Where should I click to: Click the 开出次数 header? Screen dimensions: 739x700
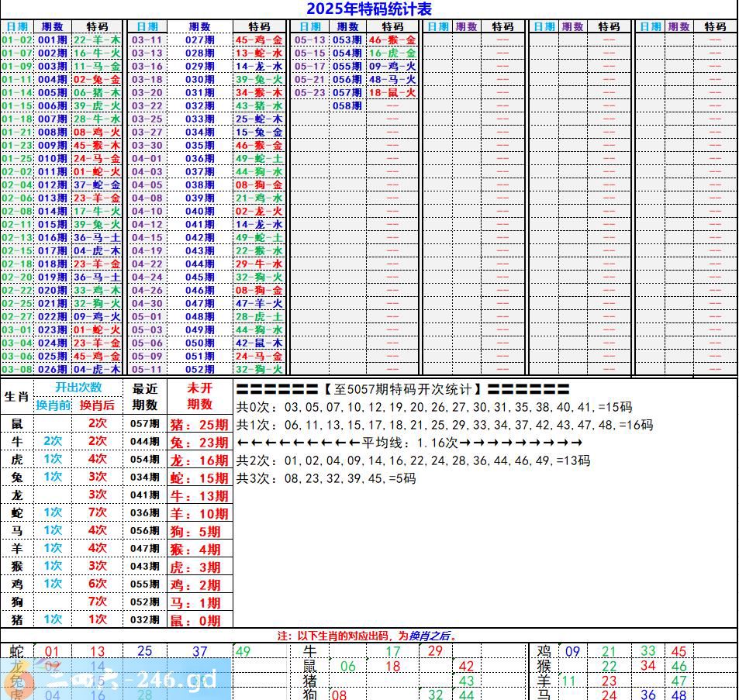pos(78,388)
